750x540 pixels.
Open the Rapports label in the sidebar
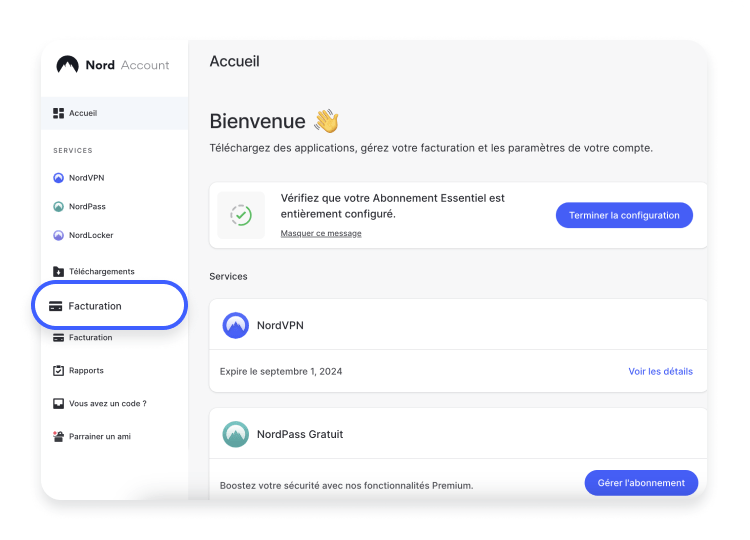(x=86, y=371)
